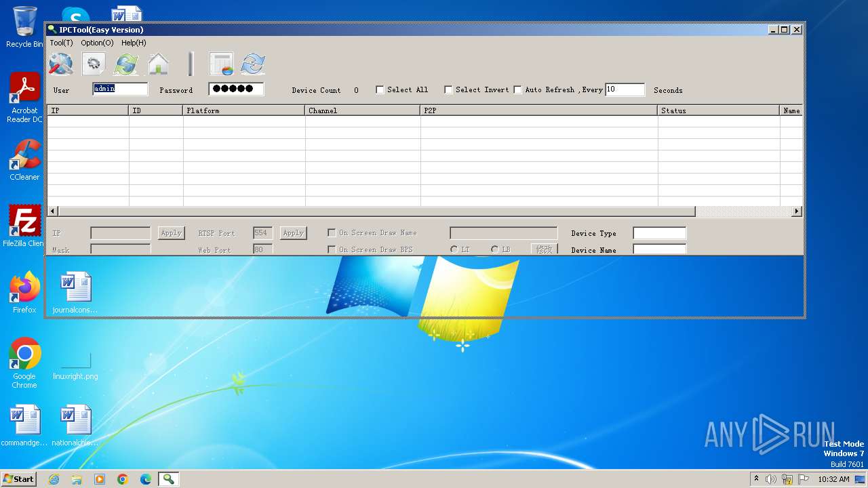
Task: Open the Windows Start menu
Action: click(x=18, y=479)
